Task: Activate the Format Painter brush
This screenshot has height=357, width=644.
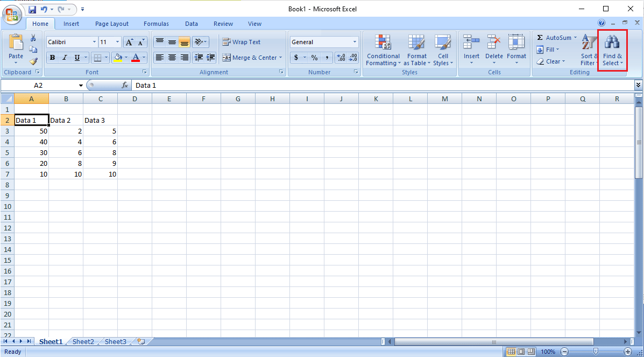Action: tap(33, 61)
